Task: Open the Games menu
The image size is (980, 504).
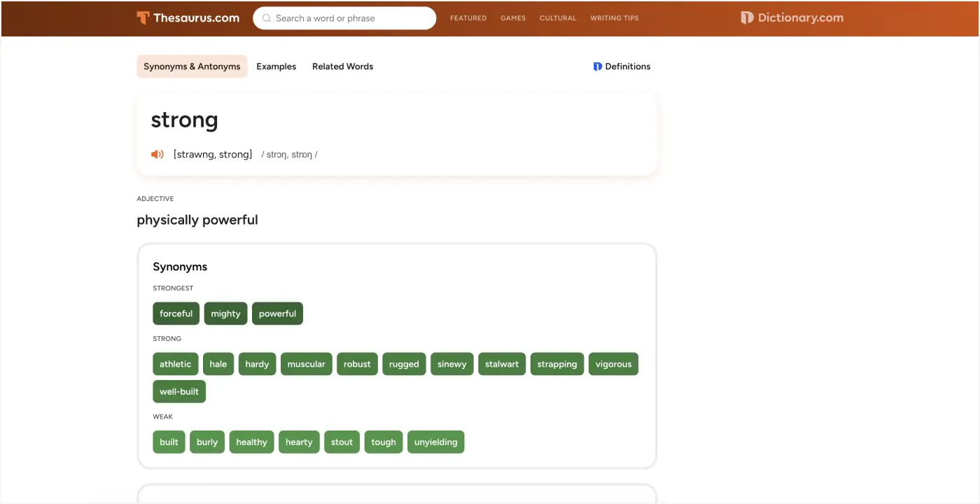Action: 512,18
